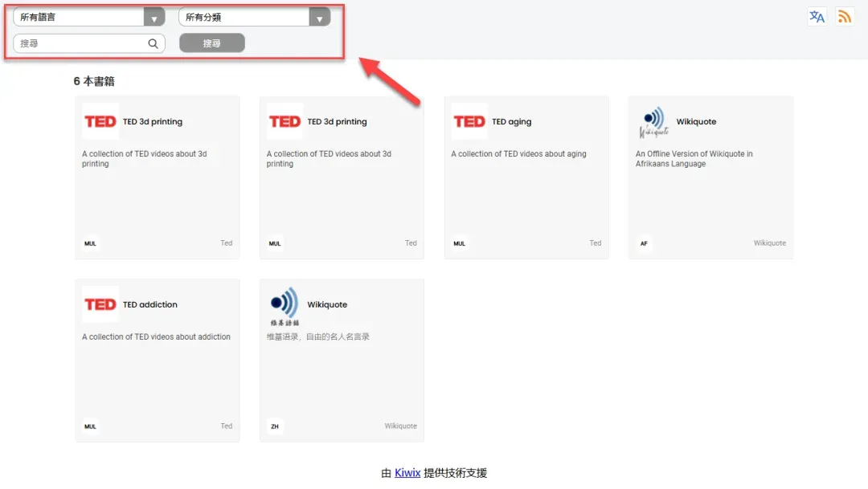Image resolution: width=868 pixels, height=489 pixels.
Task: Open the TED aging book title
Action: pyautogui.click(x=511, y=122)
